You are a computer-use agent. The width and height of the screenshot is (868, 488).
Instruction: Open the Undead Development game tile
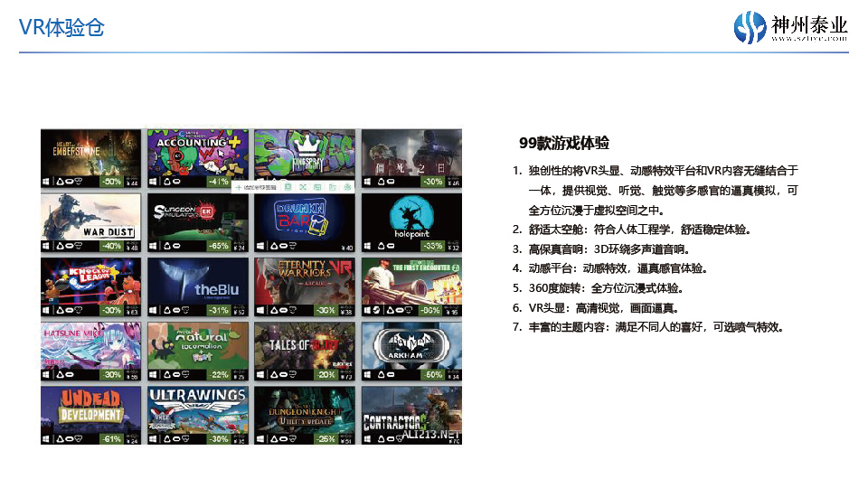(90, 416)
